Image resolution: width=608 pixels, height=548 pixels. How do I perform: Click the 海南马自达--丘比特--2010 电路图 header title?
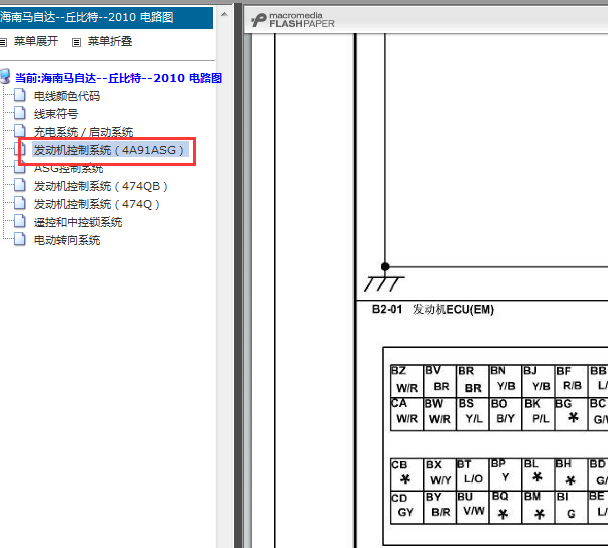coord(87,17)
